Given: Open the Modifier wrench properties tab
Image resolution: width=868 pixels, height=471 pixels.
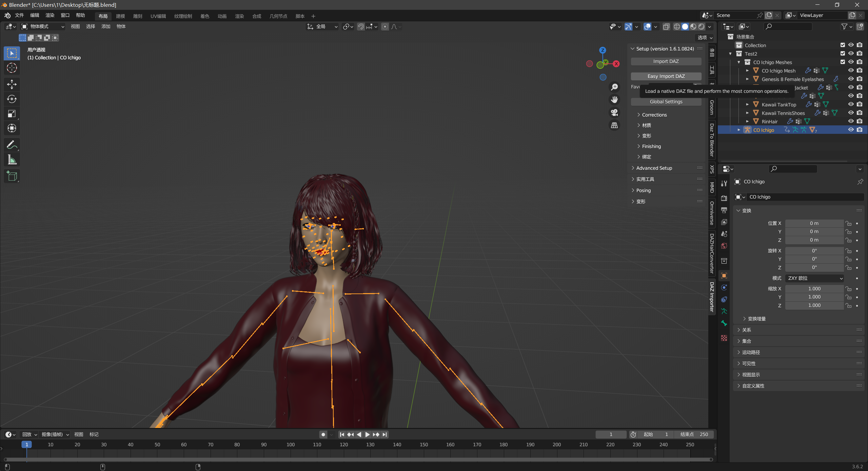Looking at the screenshot, I should pyautogui.click(x=724, y=183).
